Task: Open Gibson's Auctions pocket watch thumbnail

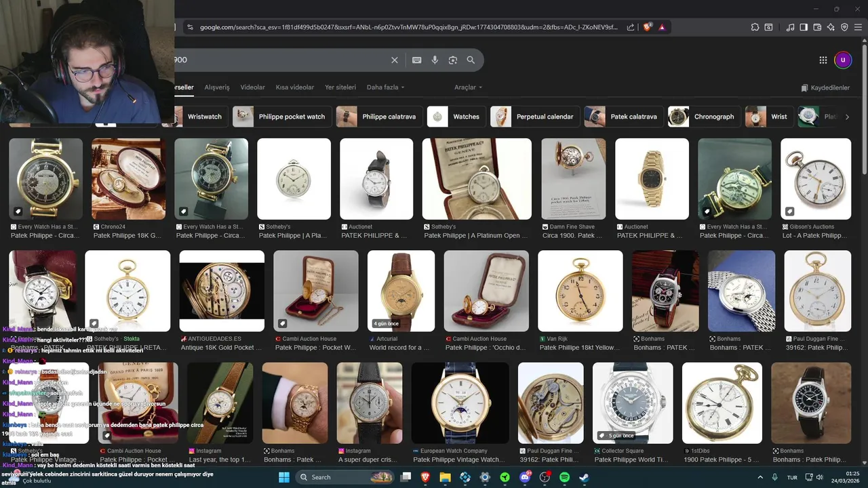Action: click(x=816, y=179)
